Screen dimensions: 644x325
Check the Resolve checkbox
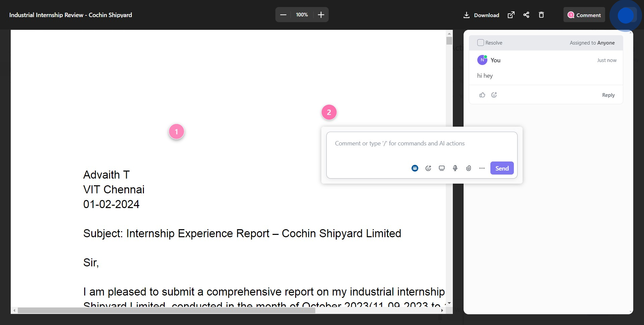pyautogui.click(x=481, y=43)
